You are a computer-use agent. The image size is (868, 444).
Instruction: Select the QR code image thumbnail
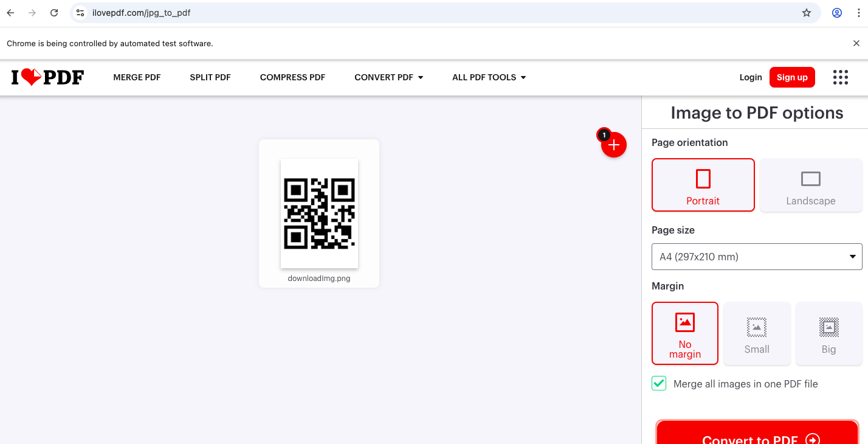[x=319, y=213]
